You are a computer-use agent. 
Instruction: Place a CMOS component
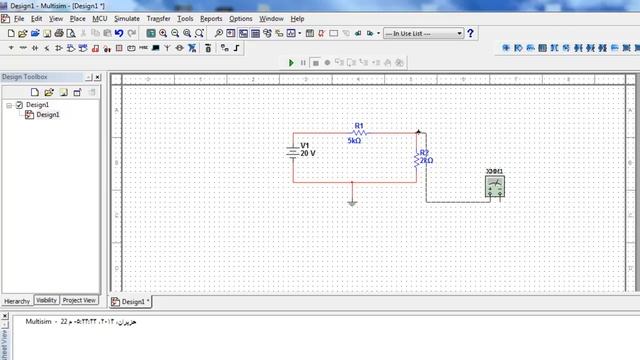tap(83, 48)
